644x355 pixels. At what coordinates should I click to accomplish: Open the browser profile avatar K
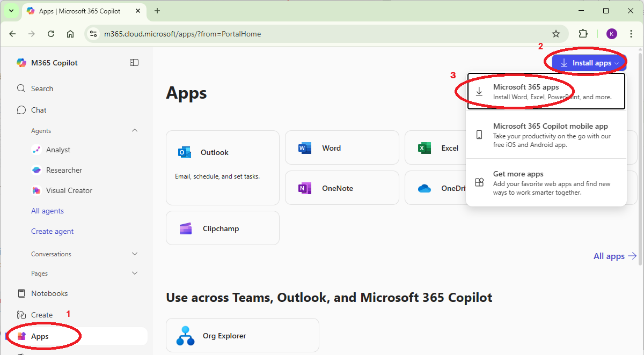click(612, 34)
